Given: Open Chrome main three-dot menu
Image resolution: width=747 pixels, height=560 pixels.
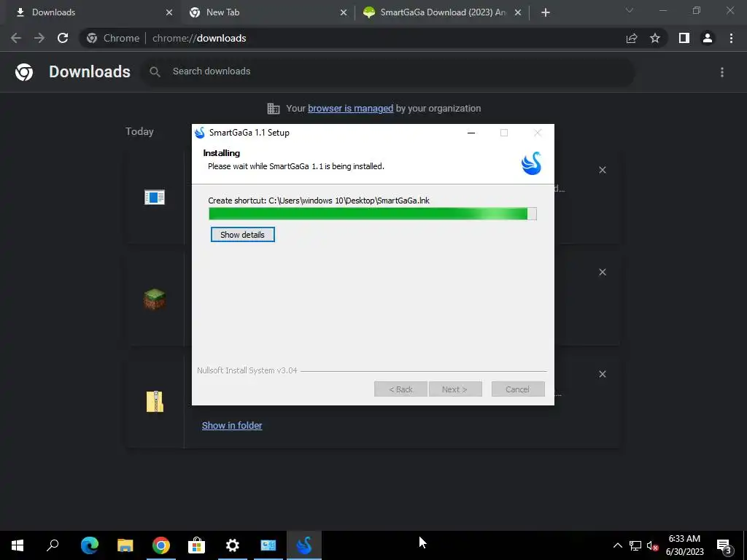Looking at the screenshot, I should coord(731,38).
